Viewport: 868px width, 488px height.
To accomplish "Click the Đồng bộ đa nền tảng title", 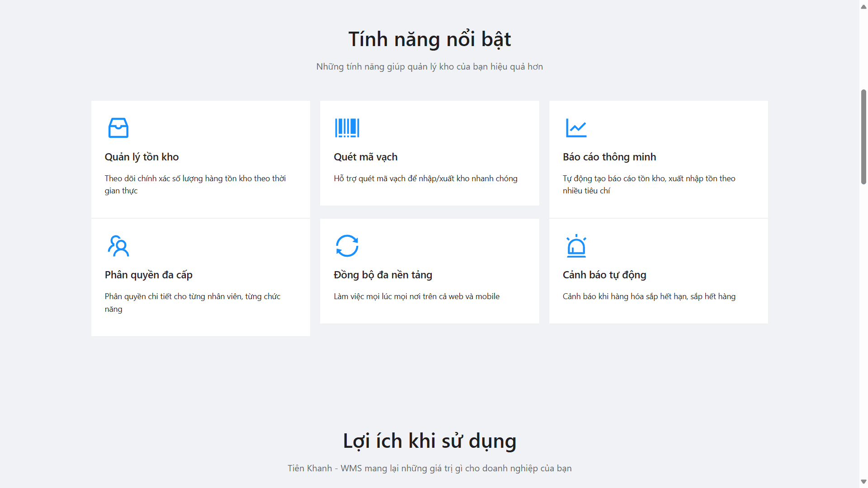I will click(382, 275).
